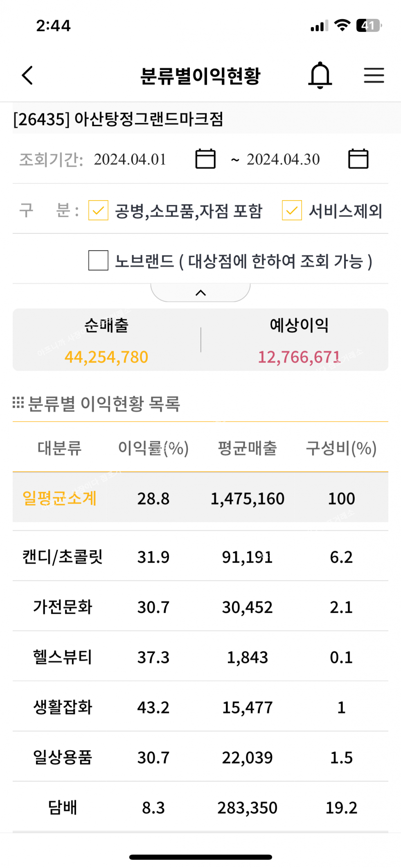Collapse the filter panel with up chevron
401x868 pixels.
coord(200,293)
